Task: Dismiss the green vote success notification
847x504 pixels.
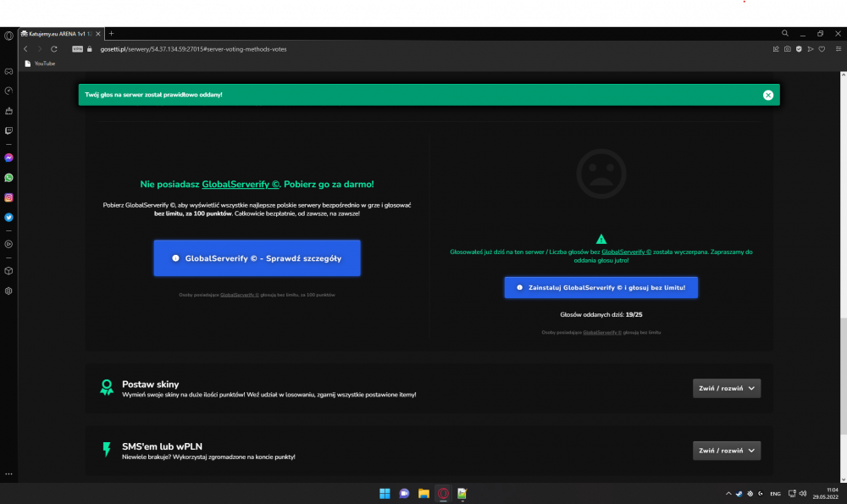Action: click(768, 95)
